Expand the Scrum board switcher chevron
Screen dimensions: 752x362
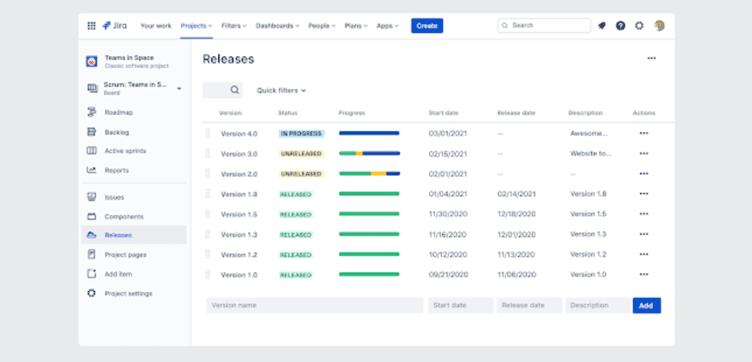point(179,89)
